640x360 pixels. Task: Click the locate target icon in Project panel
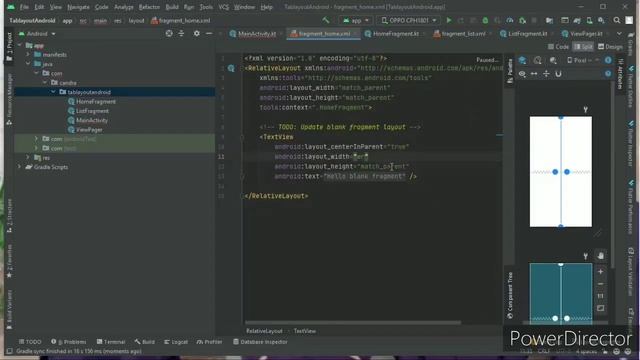click(169, 33)
